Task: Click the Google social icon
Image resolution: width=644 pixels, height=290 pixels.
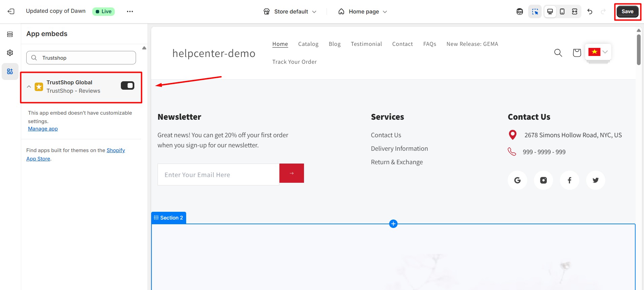Action: (x=517, y=180)
